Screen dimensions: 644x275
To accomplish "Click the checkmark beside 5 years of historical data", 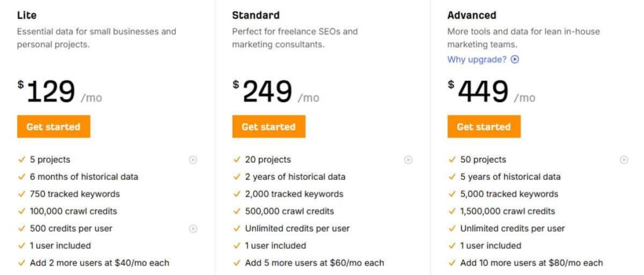I will coord(452,177).
